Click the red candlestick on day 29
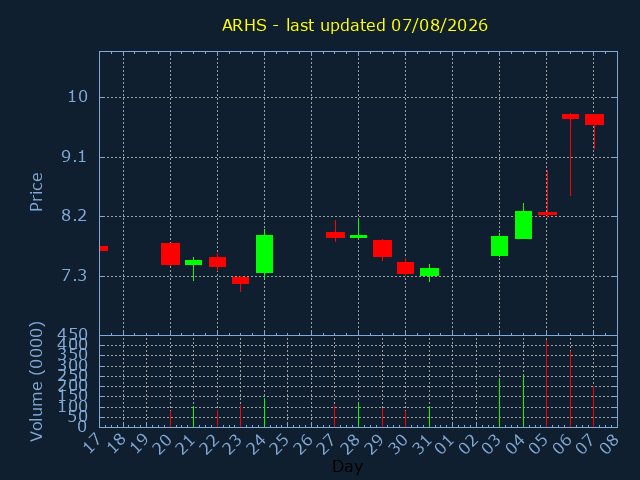The width and height of the screenshot is (640, 480). click(x=382, y=248)
